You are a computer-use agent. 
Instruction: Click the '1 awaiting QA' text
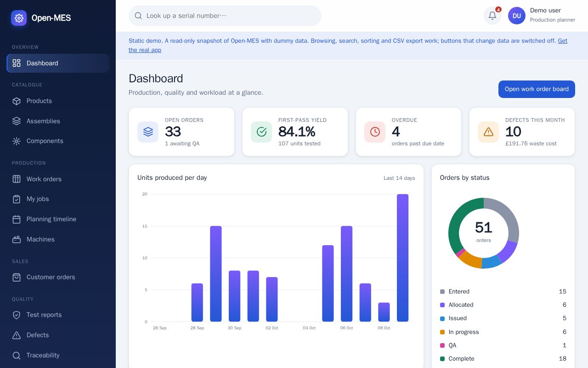tap(182, 144)
